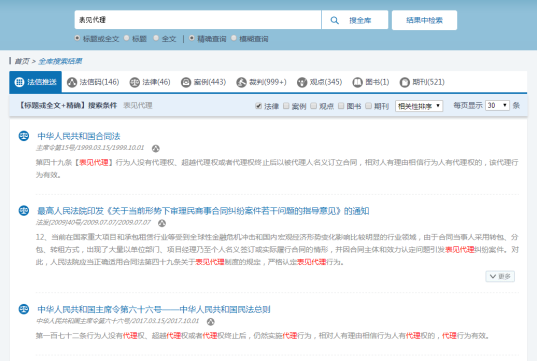The width and height of the screenshot is (538, 362).
Task: Select 精确查询 radio button
Action: (x=192, y=38)
